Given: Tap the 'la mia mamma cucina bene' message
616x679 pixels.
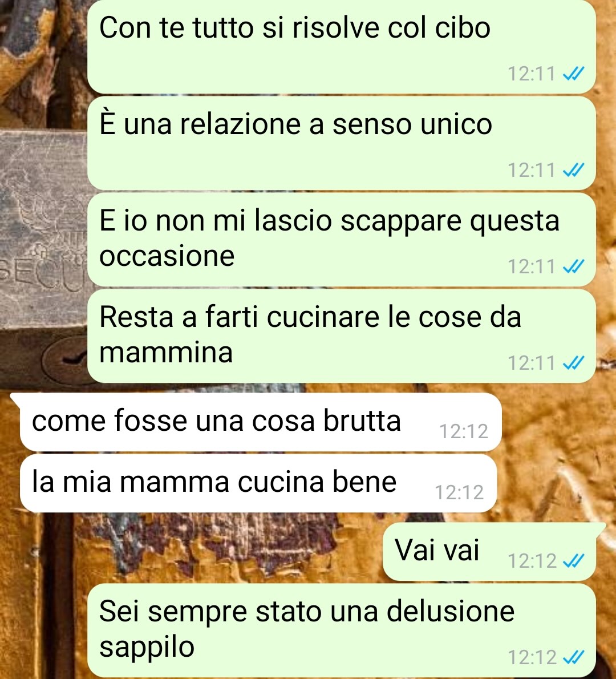Looking at the screenshot, I should [x=258, y=483].
